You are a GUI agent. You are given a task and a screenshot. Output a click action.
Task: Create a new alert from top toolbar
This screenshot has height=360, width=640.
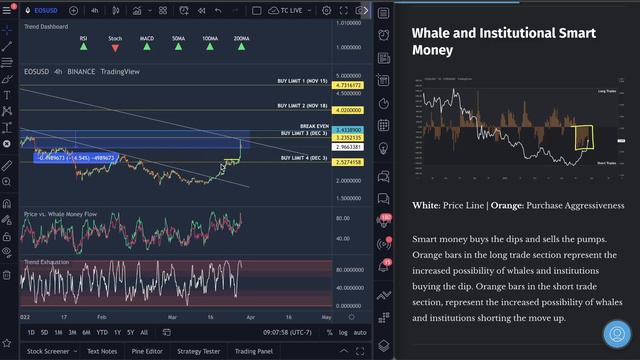tap(184, 11)
